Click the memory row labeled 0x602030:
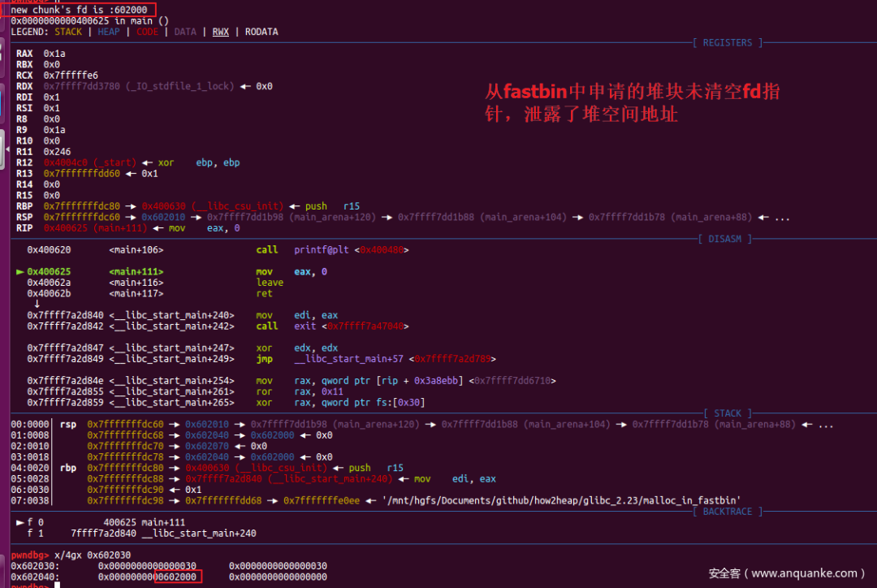 [169, 566]
